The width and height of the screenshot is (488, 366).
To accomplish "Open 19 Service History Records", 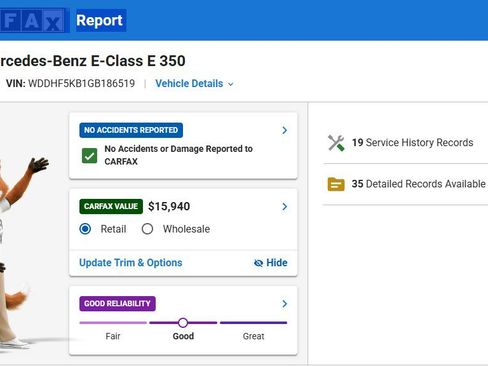I will click(413, 143).
